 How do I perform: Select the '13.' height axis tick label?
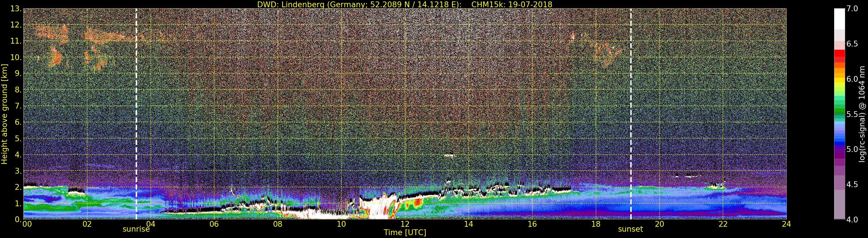[16, 9]
